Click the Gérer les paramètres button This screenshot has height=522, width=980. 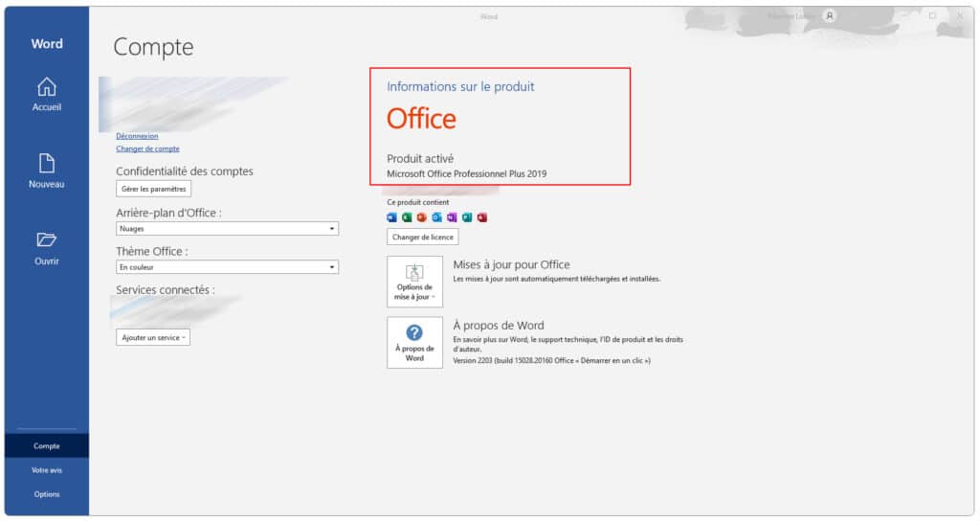(154, 189)
